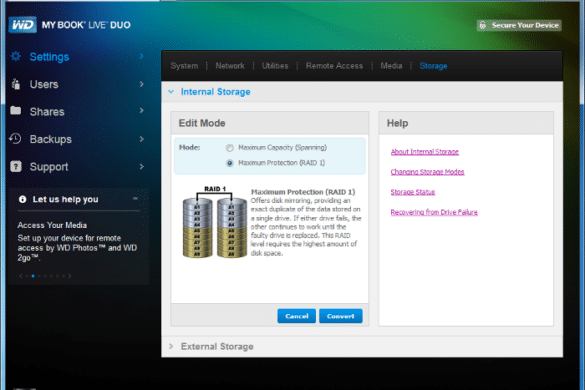Open the Network tab
Image resolution: width=585 pixels, height=390 pixels.
coord(230,66)
